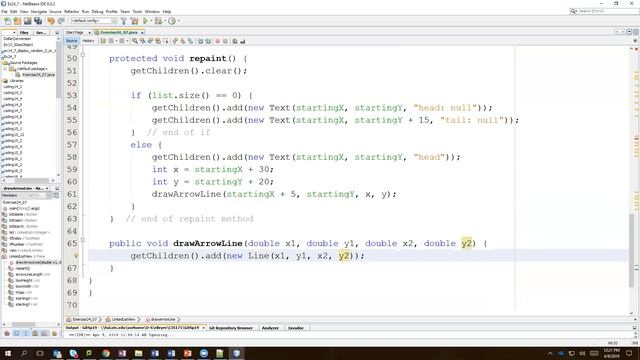
Task: Close the Exercise24_07.java editor tab
Action: (142, 33)
